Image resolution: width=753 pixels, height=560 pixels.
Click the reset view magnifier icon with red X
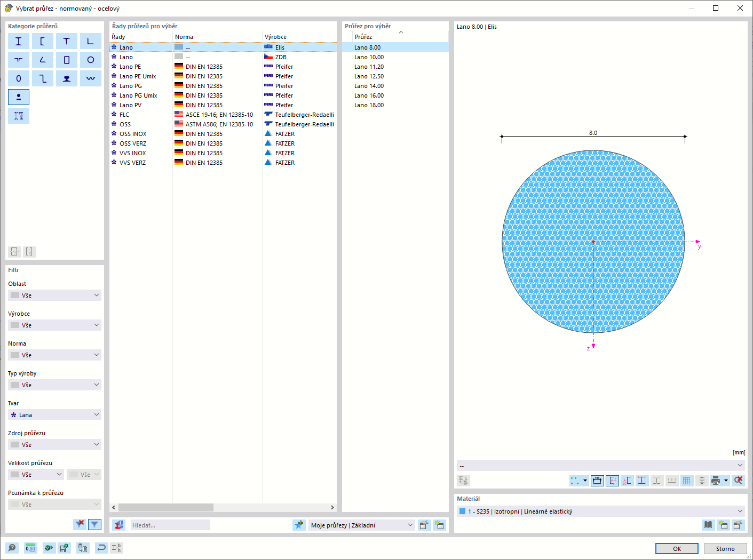(739, 481)
